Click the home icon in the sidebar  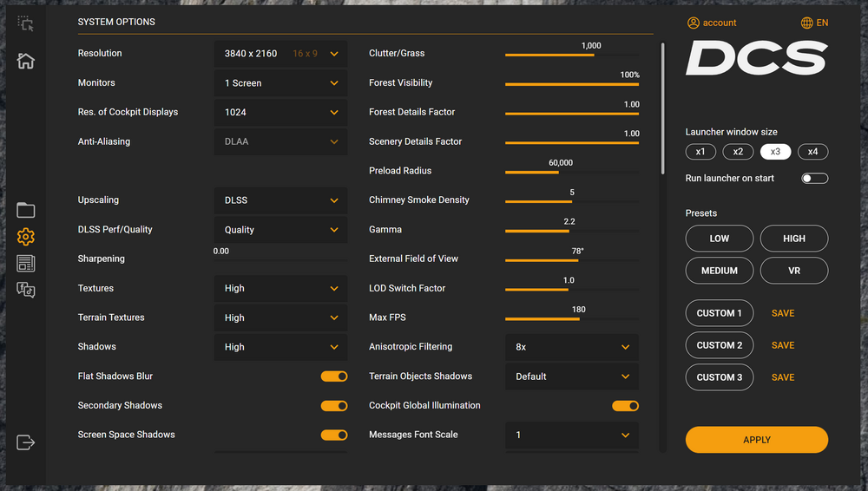[26, 61]
